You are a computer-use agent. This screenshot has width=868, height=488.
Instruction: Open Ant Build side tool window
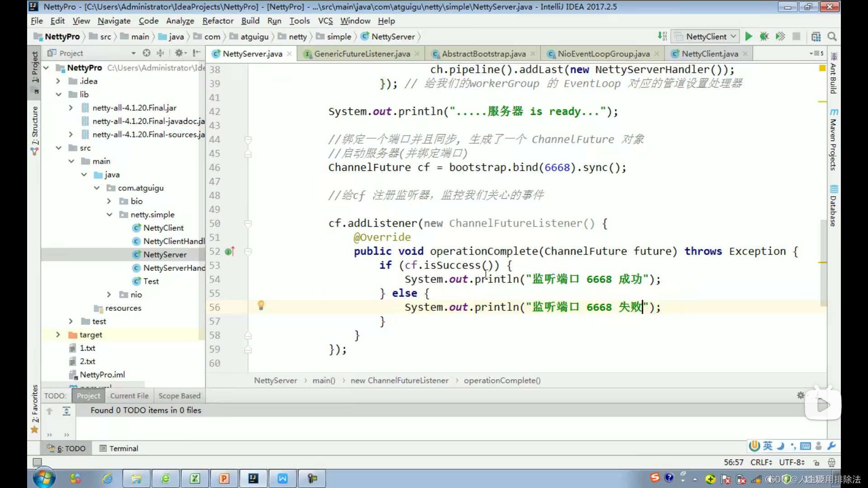coord(834,73)
